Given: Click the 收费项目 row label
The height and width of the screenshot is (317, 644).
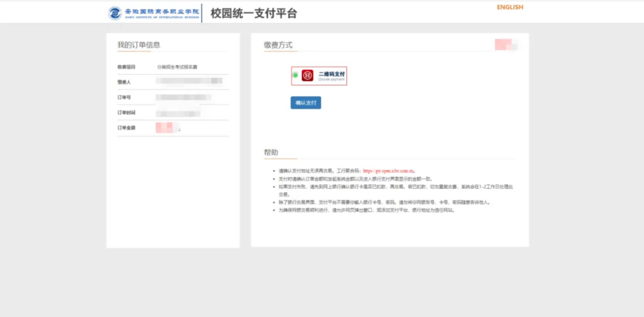Looking at the screenshot, I should (x=126, y=67).
